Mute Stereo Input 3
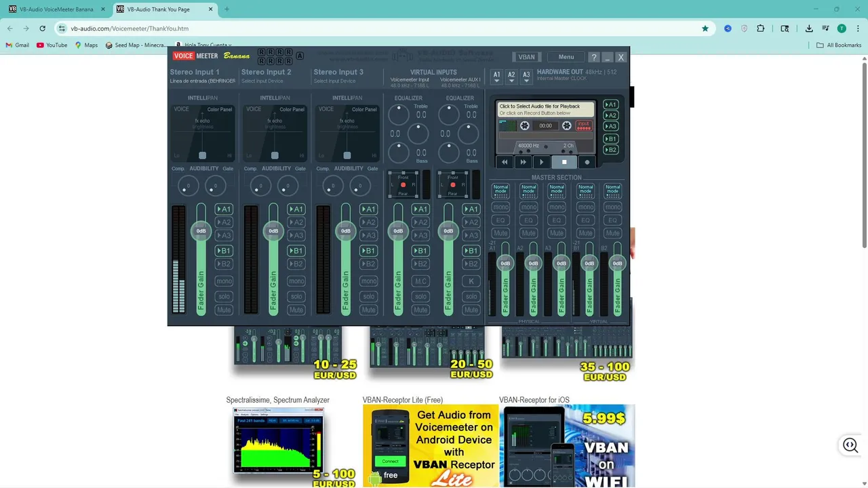 [x=368, y=310]
